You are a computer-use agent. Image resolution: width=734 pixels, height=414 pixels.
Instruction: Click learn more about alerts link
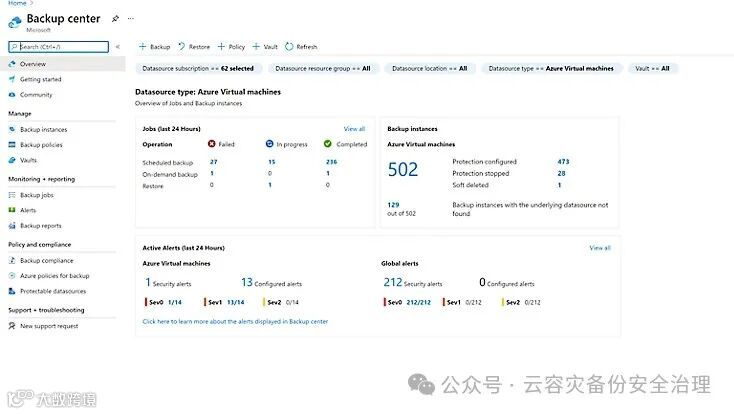pyautogui.click(x=235, y=322)
